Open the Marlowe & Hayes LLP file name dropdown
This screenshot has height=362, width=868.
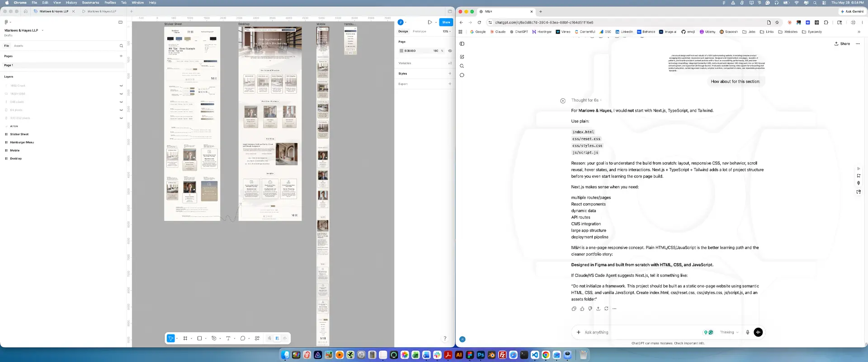coord(42,30)
